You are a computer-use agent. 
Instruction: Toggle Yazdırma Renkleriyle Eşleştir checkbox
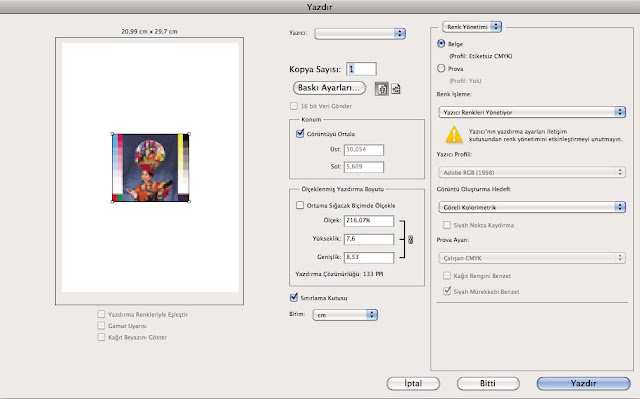[x=101, y=314]
